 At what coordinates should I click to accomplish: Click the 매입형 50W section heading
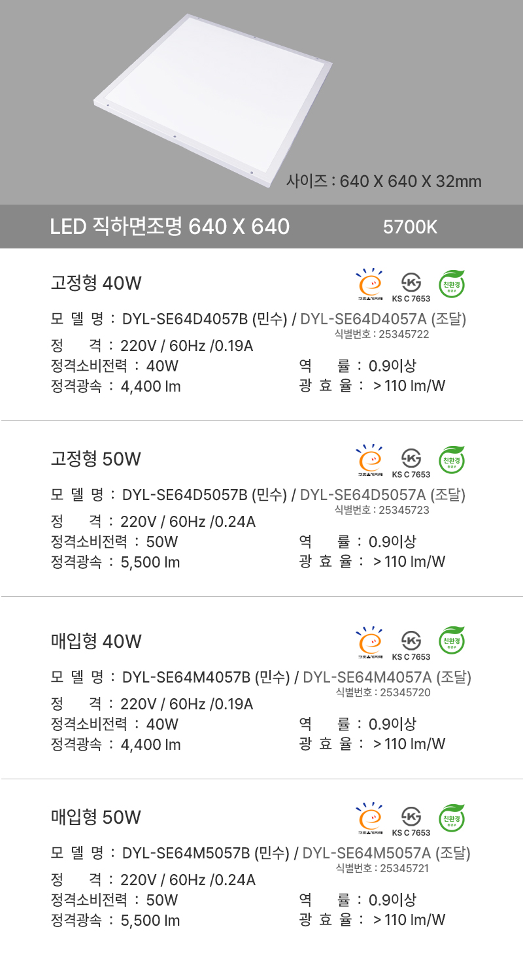pos(96,817)
